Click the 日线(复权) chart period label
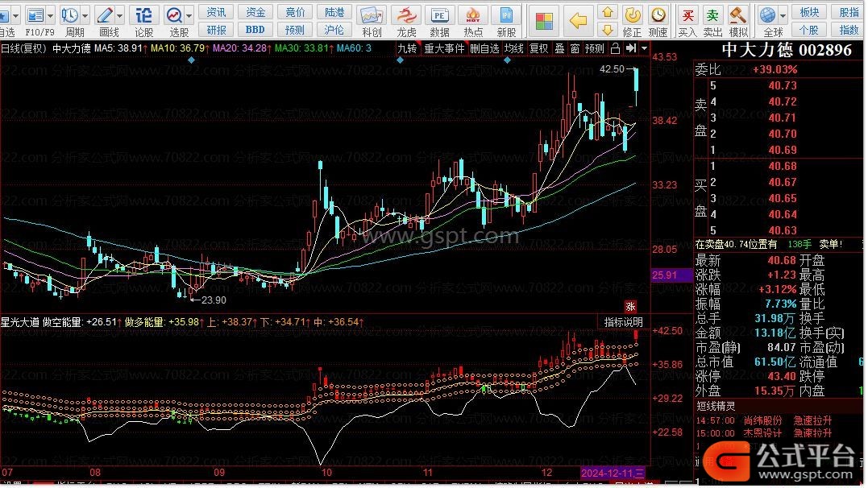This screenshot has width=868, height=488. [24, 48]
